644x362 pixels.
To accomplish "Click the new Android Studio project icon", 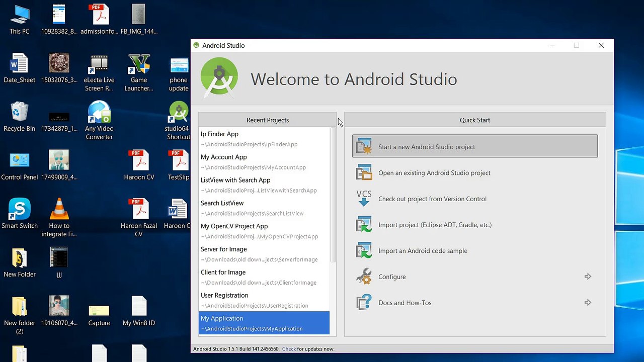I will point(364,146).
